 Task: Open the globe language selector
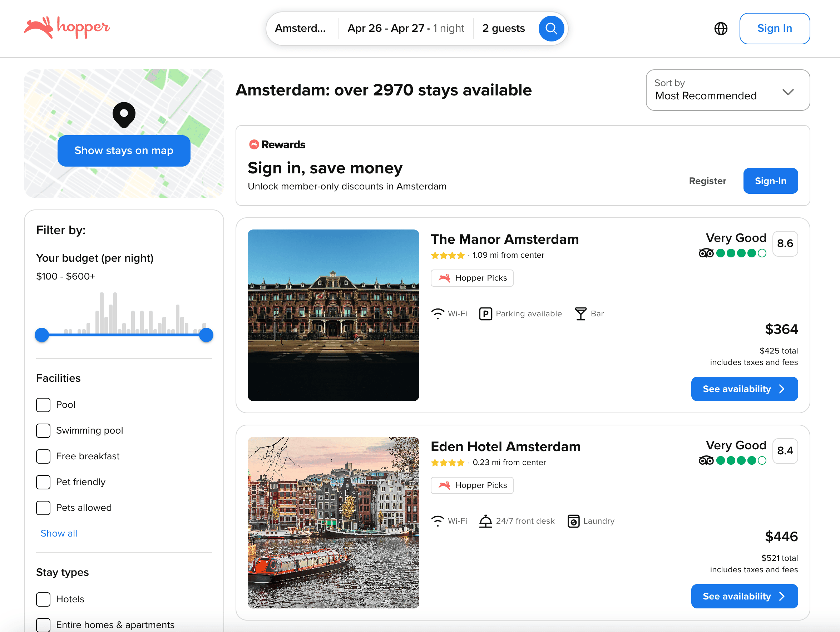tap(720, 29)
